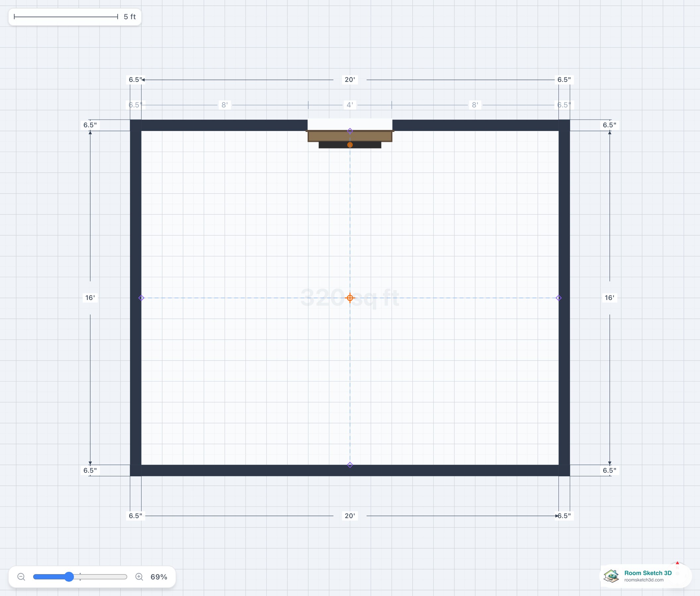Click the 4' opening width label
The height and width of the screenshot is (596, 700).
coord(350,105)
